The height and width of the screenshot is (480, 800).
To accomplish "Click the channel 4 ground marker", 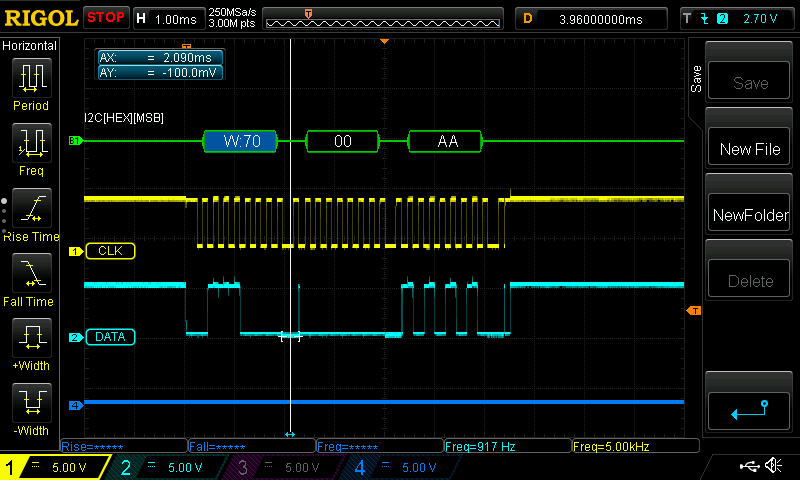I will coord(76,406).
